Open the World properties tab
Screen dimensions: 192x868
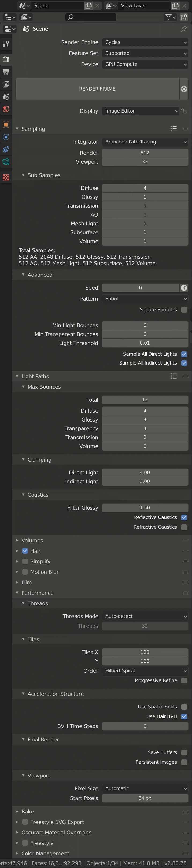(x=6, y=109)
